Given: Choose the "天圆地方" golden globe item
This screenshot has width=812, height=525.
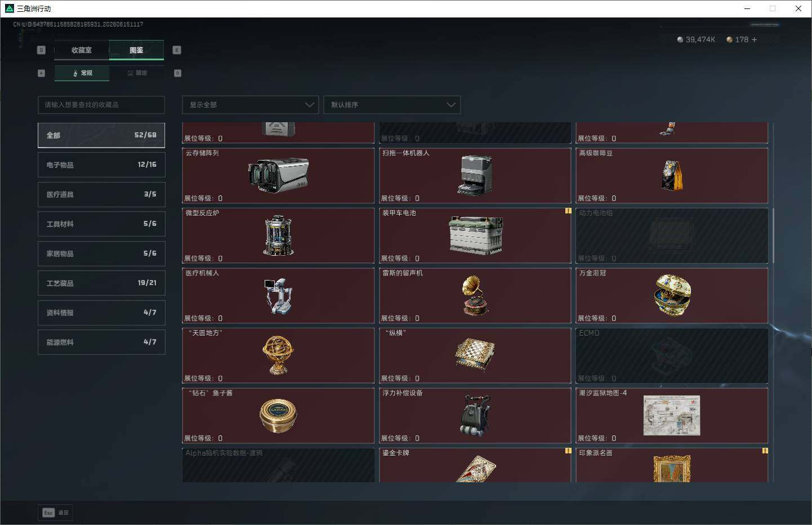Looking at the screenshot, I should [278, 355].
